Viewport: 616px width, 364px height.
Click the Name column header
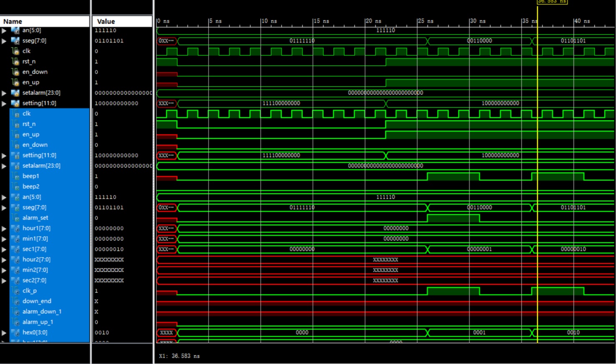[45, 21]
